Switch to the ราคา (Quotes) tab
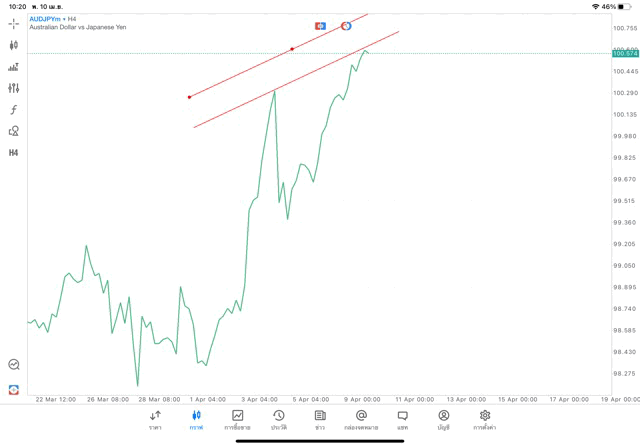Image resolution: width=640 pixels, height=447 pixels. 155,420
